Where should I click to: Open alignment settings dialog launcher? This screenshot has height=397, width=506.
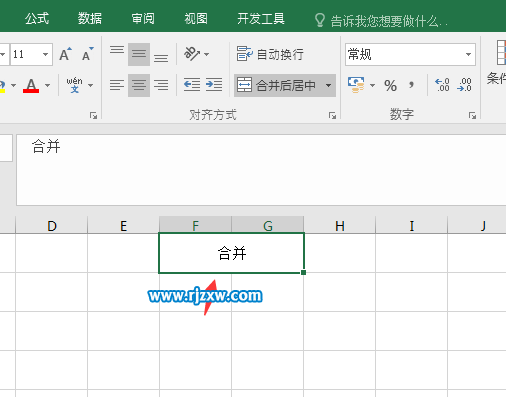pos(332,115)
